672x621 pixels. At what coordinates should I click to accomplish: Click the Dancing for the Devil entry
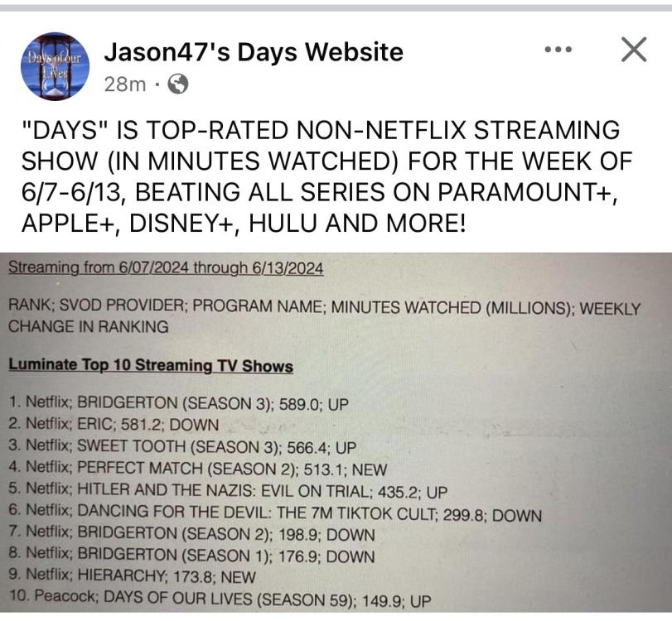(274, 514)
